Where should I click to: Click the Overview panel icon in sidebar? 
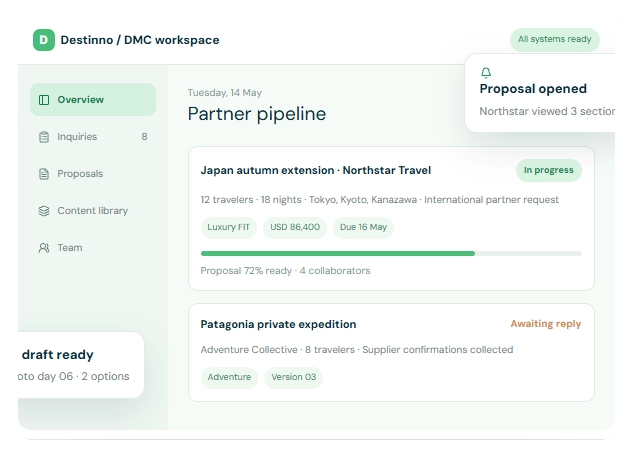[44, 100]
